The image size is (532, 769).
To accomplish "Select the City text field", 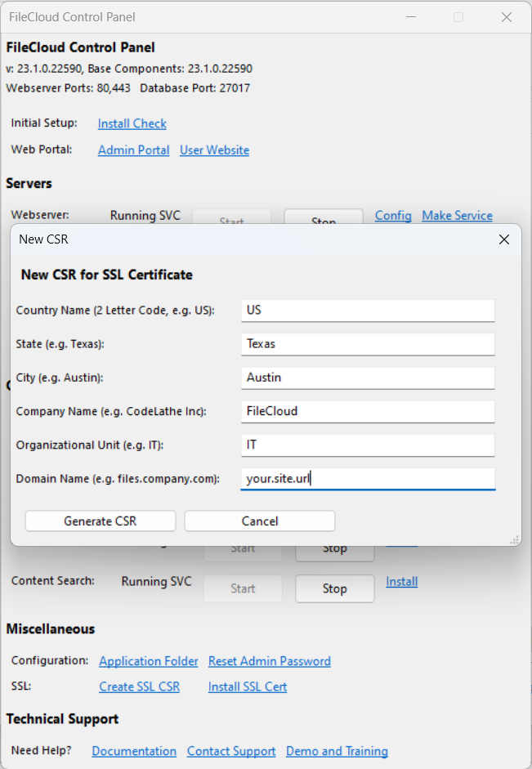I will (x=368, y=378).
